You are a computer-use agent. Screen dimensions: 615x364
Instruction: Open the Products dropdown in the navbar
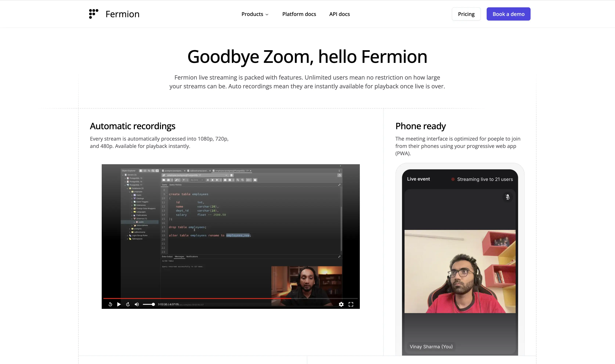[255, 14]
